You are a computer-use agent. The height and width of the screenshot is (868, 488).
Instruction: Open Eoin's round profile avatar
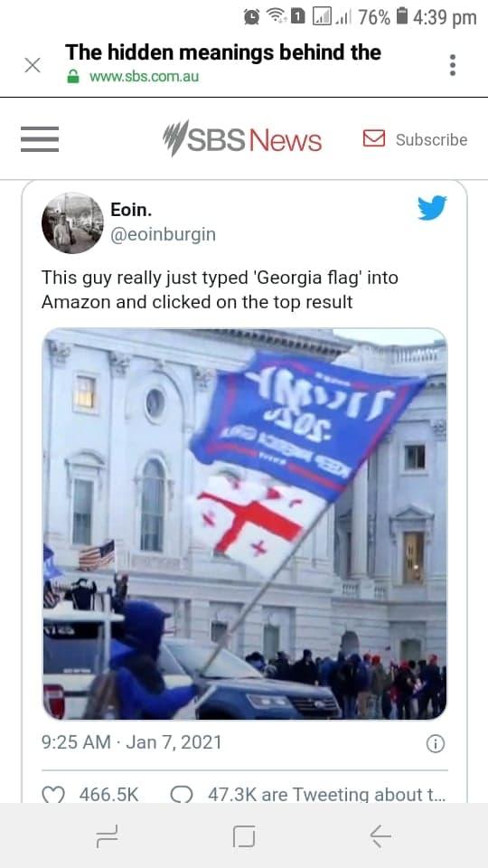click(x=72, y=223)
